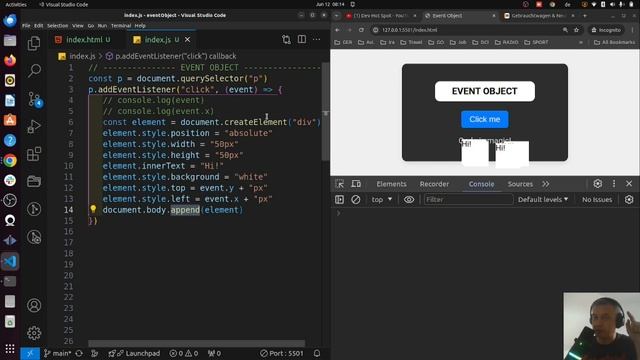Click the main branch status item

tap(58, 353)
